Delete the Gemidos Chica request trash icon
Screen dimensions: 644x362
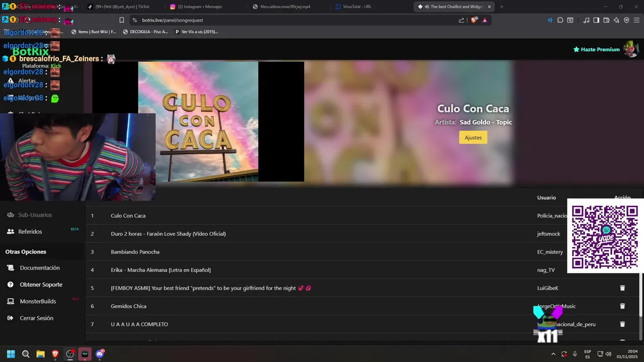click(x=622, y=306)
